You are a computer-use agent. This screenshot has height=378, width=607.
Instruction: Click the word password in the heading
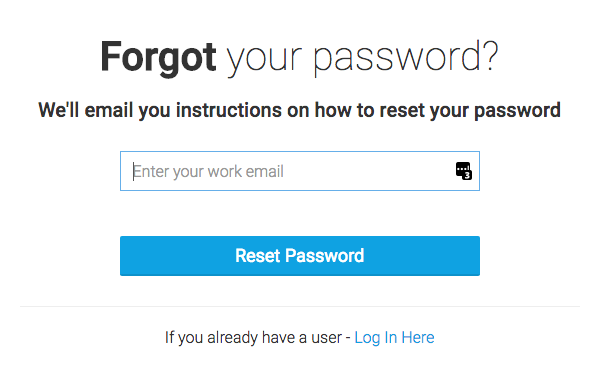click(399, 58)
